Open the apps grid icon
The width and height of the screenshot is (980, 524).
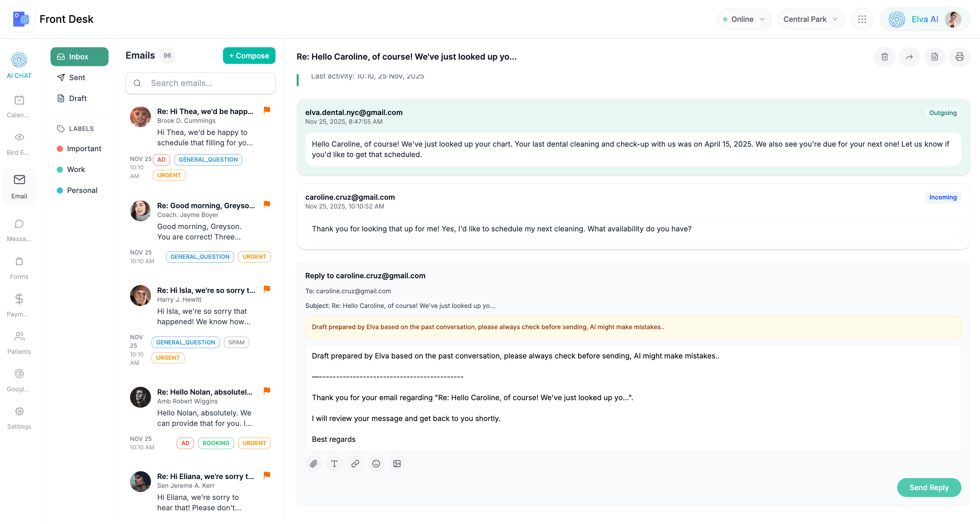tap(862, 19)
